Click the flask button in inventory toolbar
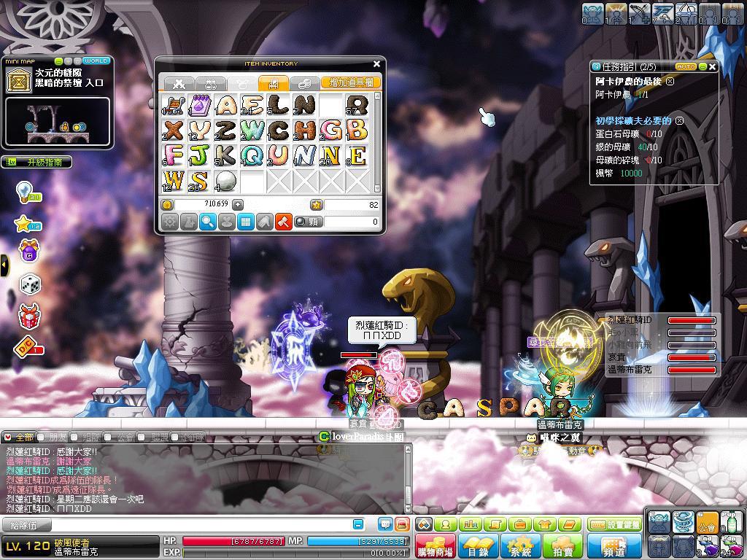The image size is (747, 560). click(189, 222)
